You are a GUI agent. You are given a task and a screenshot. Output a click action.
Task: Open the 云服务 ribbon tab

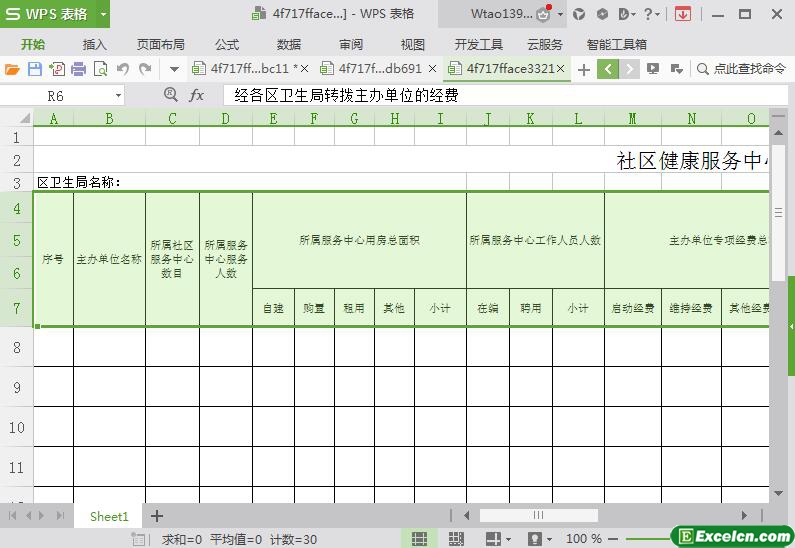(x=545, y=45)
